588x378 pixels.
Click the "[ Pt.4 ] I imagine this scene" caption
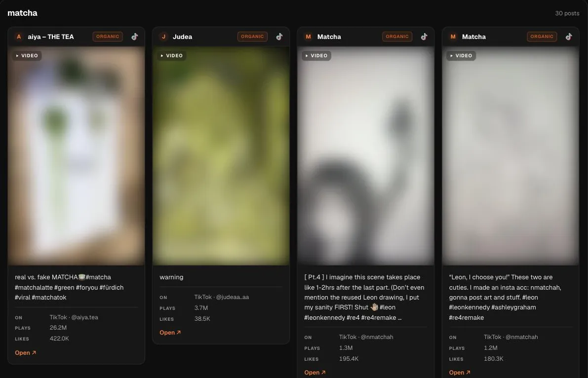(364, 298)
